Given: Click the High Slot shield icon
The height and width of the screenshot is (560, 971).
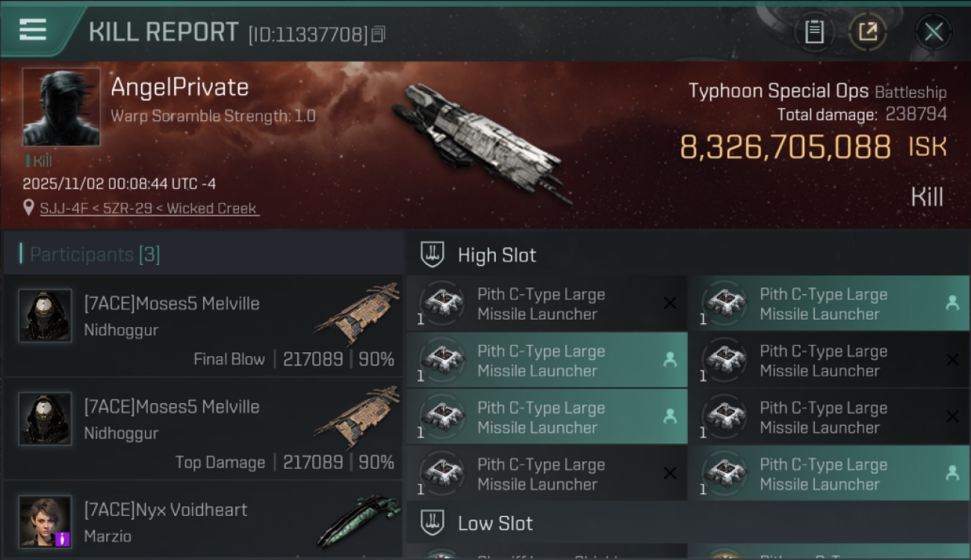Looking at the screenshot, I should point(432,255).
